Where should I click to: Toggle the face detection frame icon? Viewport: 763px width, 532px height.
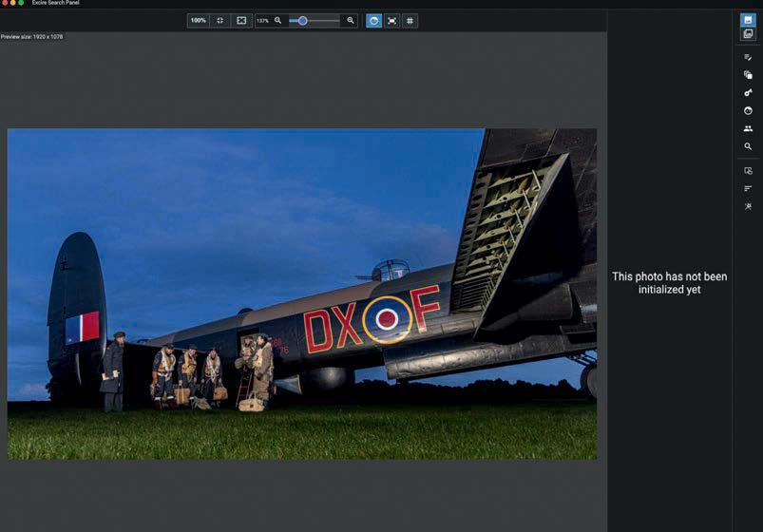coord(391,20)
